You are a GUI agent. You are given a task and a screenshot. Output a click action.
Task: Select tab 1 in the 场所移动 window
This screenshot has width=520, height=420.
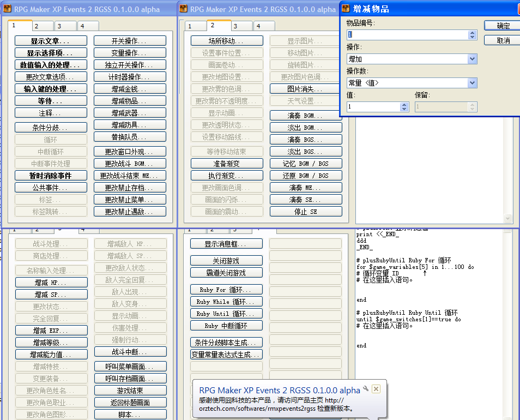[196, 26]
